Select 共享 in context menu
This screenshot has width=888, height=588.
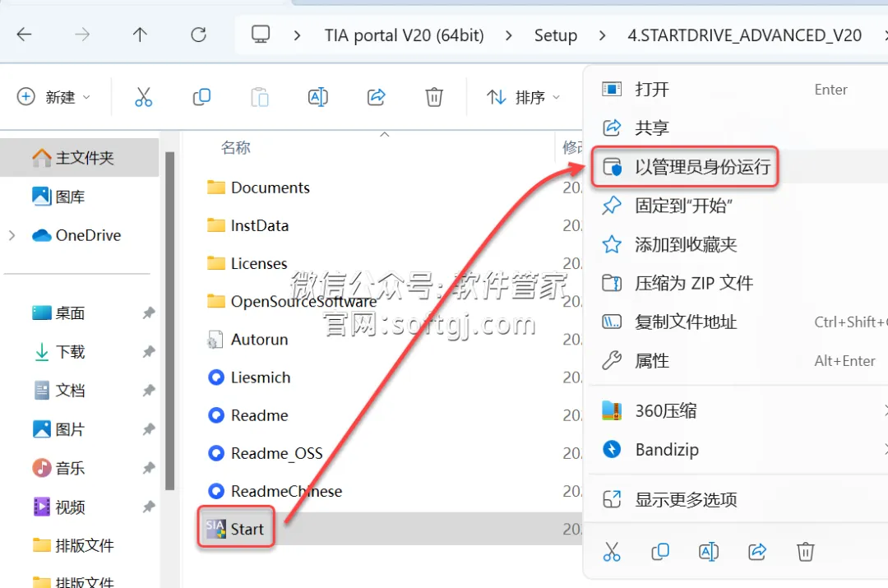735,127
